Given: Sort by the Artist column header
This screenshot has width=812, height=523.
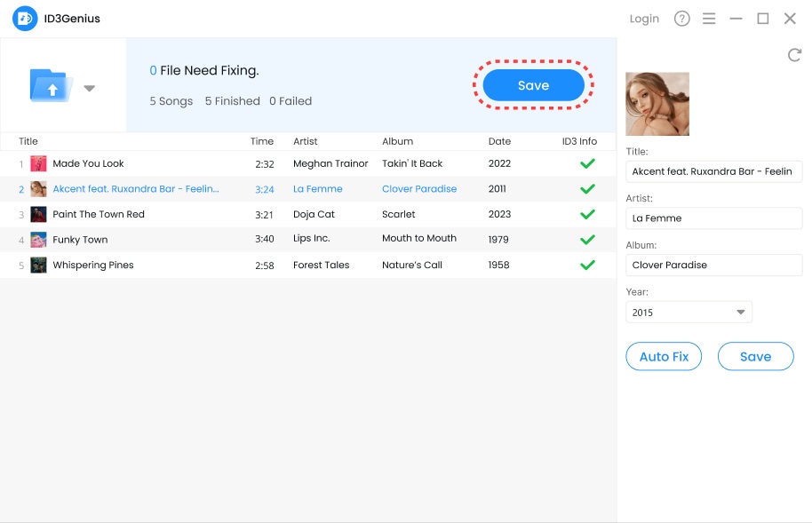Looking at the screenshot, I should [x=305, y=141].
